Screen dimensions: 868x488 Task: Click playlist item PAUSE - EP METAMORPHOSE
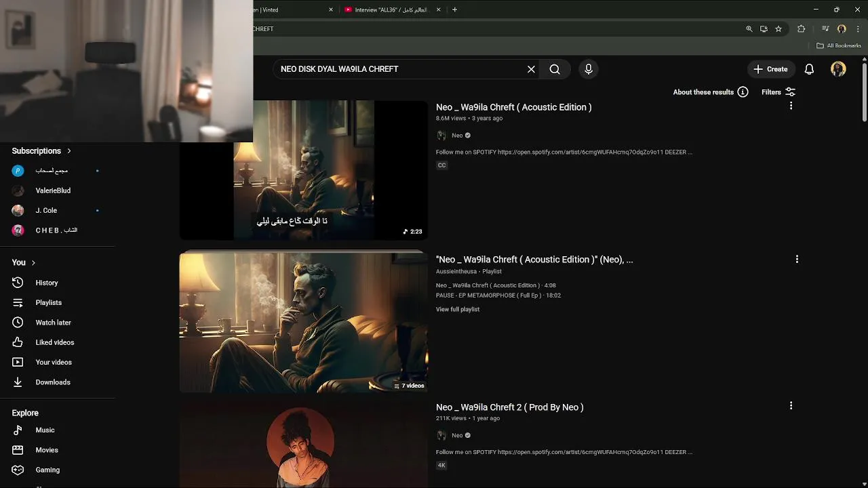(x=498, y=296)
